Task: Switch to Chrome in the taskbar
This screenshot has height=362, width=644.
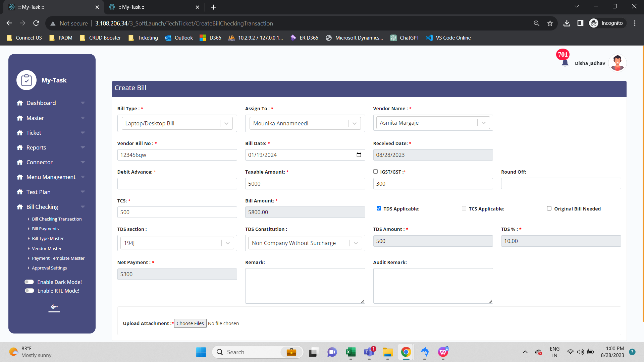Action: 406,352
